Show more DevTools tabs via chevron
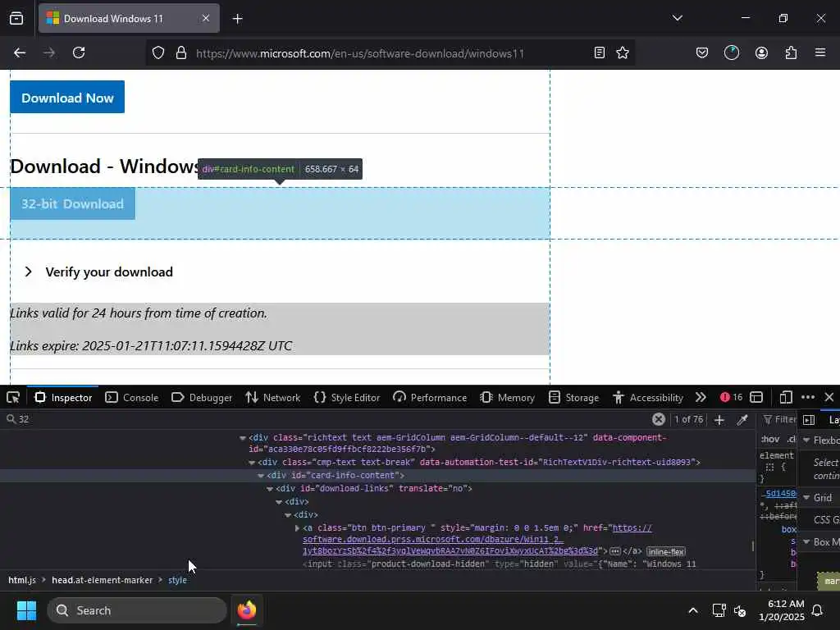840x630 pixels. point(701,398)
